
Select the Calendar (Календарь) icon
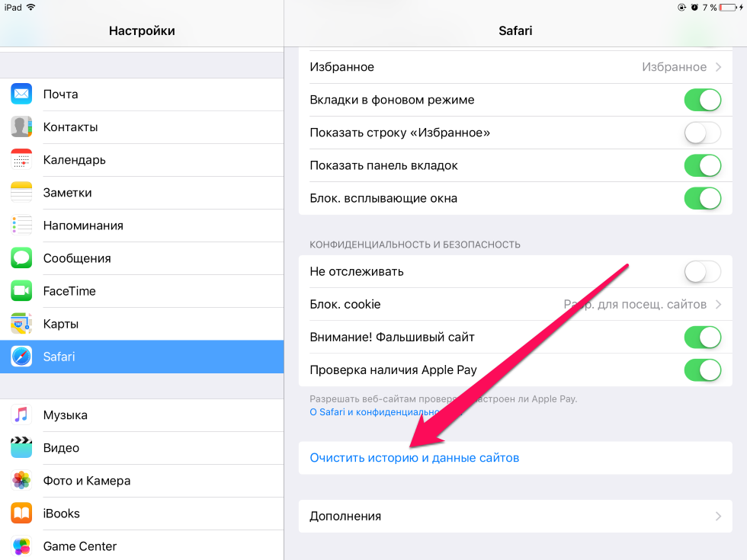pos(21,160)
